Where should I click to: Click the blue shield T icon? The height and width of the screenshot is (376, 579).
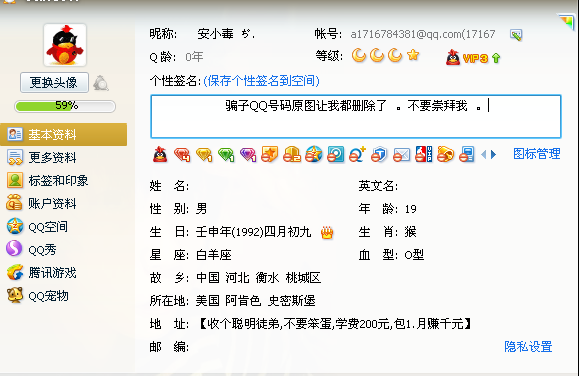[379, 154]
